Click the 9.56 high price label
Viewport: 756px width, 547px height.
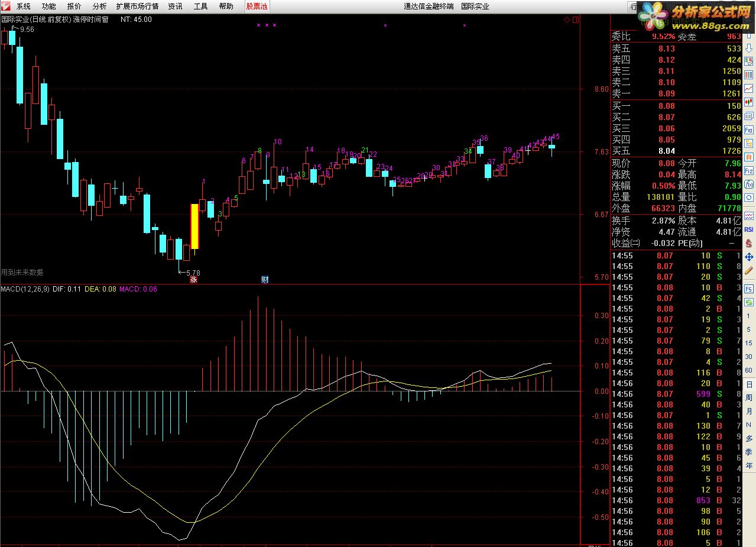point(27,30)
